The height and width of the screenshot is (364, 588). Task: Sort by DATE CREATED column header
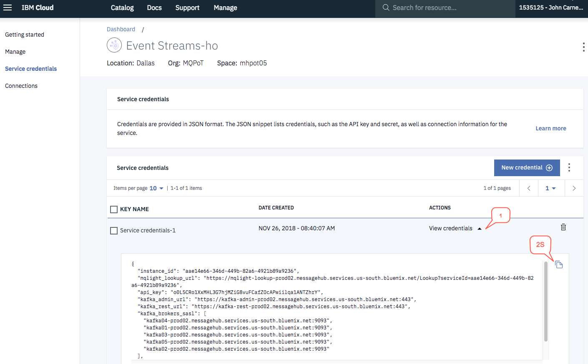[x=276, y=208]
